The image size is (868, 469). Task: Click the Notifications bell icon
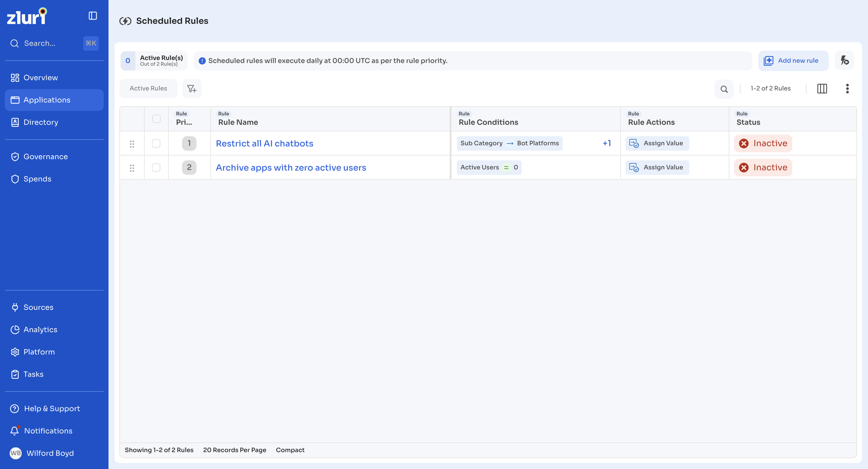pyautogui.click(x=14, y=431)
